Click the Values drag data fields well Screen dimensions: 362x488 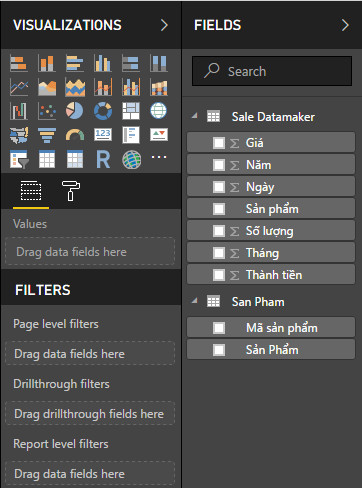point(90,252)
